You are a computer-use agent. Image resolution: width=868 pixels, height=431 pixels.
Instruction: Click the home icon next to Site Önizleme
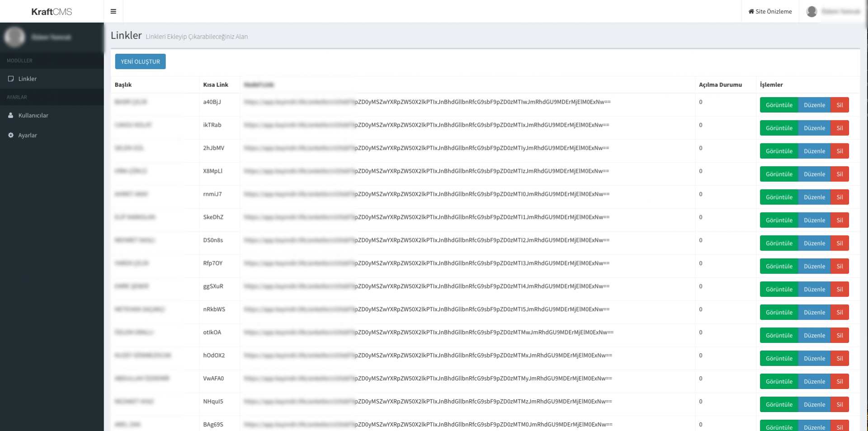coord(751,11)
